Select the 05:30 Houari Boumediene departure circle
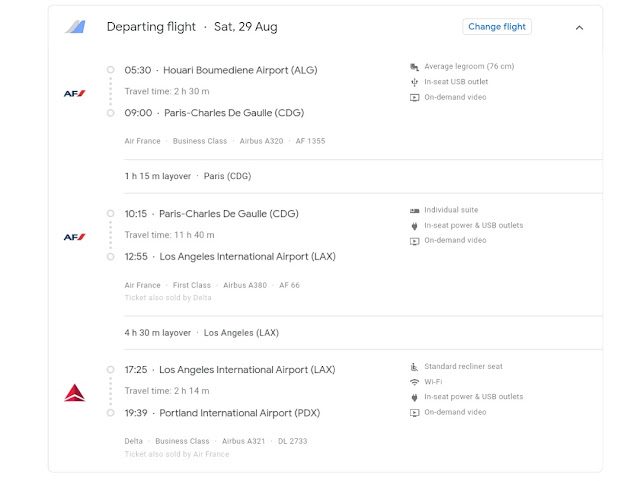The height and width of the screenshot is (481, 640). 111,70
